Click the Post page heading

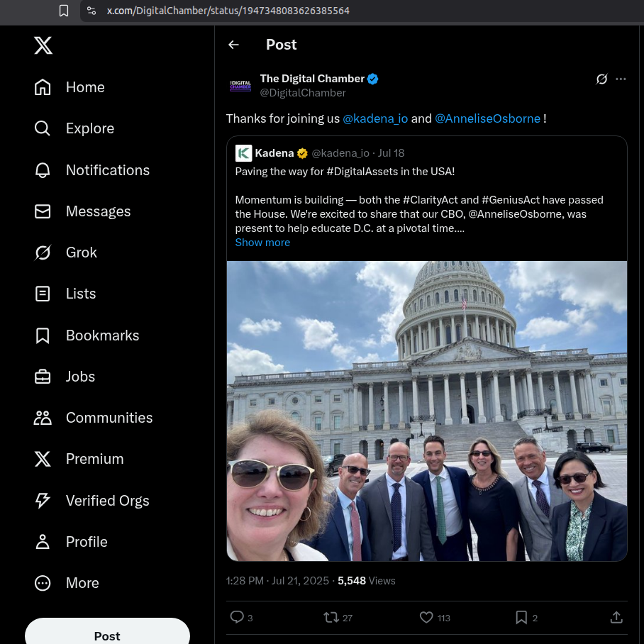281,45
